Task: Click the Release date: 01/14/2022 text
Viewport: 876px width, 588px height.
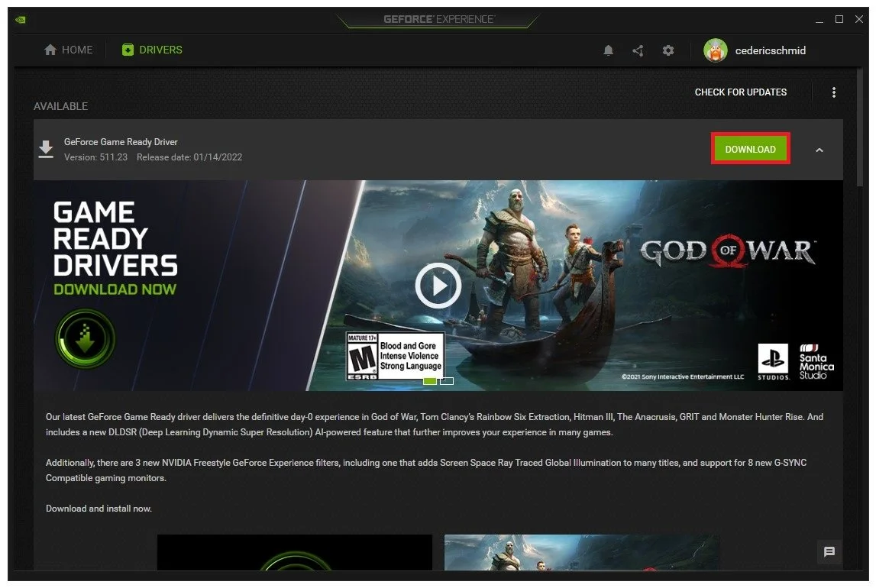Action: [x=189, y=157]
